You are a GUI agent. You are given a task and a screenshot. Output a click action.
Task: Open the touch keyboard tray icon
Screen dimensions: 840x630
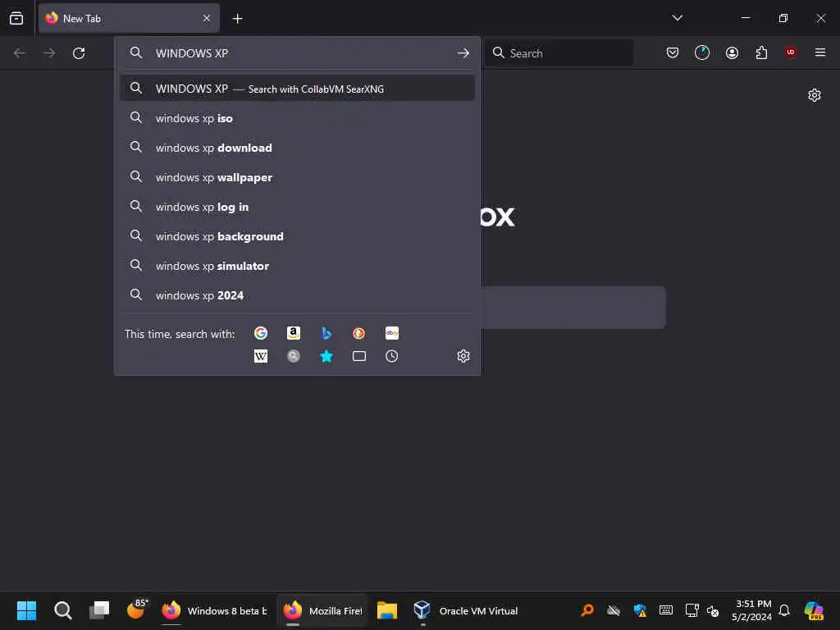coord(666,610)
